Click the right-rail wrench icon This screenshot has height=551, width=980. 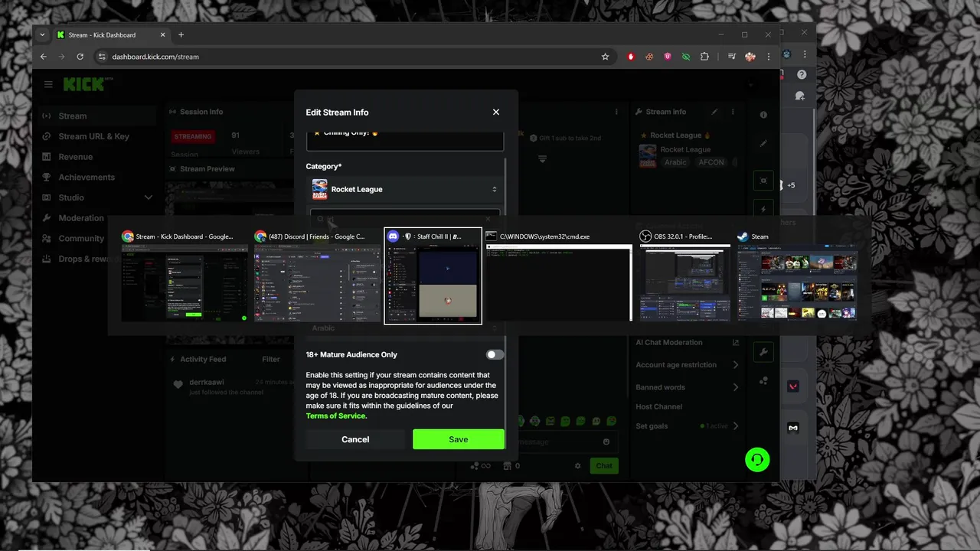click(x=763, y=352)
